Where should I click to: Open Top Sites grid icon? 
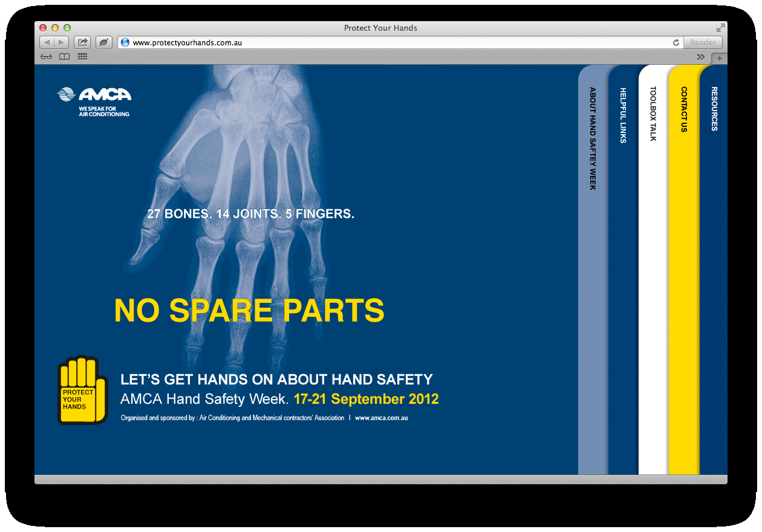coord(82,57)
